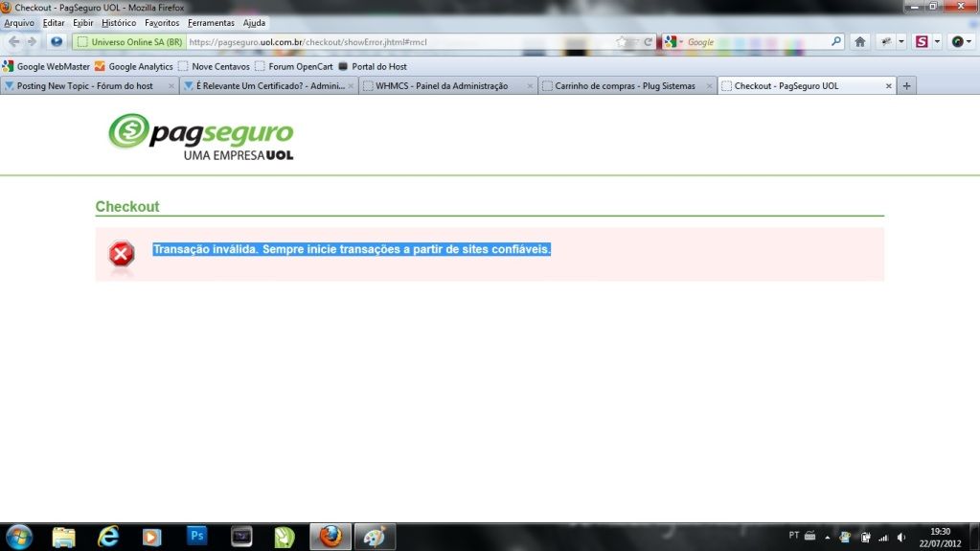Screen dimensions: 980x551
Task: Close the Carrinho de compras tab
Action: coord(710,86)
